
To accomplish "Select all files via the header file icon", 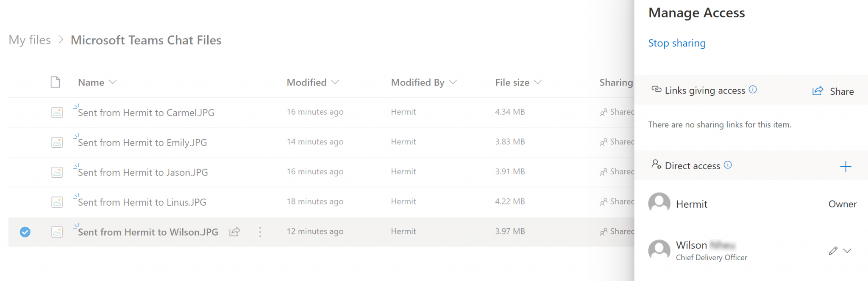I will 55,82.
